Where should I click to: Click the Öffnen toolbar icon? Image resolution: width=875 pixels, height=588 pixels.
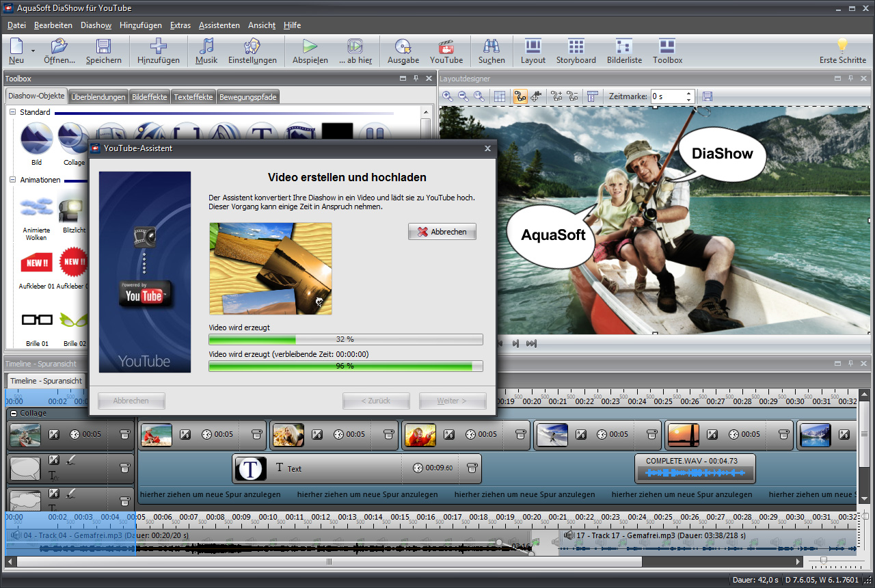(x=59, y=46)
